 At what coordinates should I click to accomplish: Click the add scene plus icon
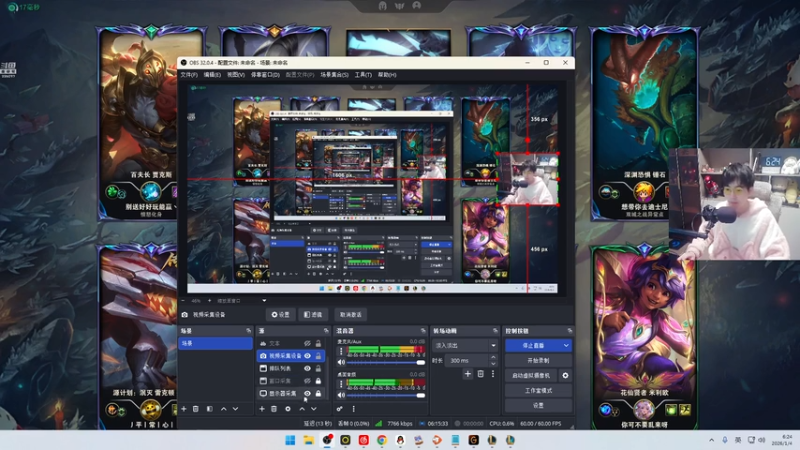(x=184, y=409)
